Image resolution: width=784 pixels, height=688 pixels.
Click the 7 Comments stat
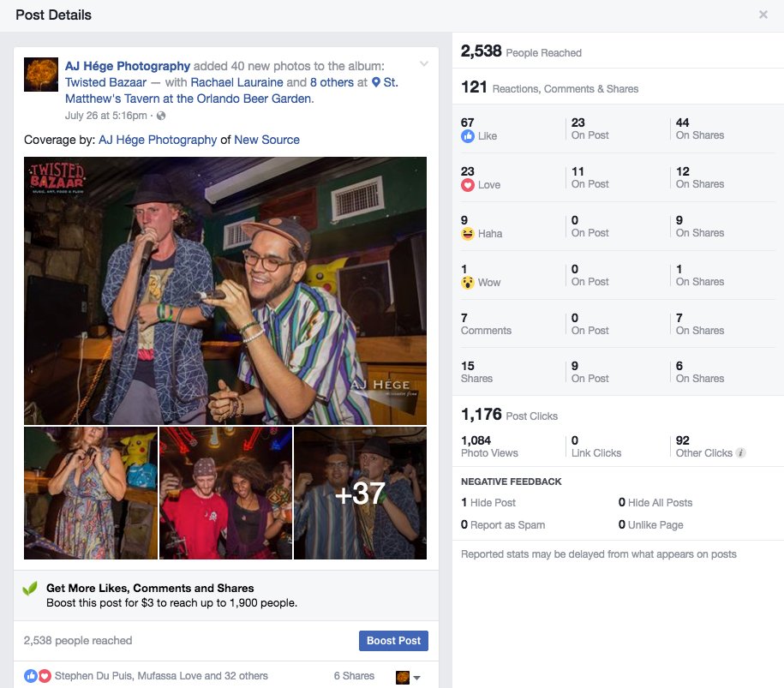[486, 324]
